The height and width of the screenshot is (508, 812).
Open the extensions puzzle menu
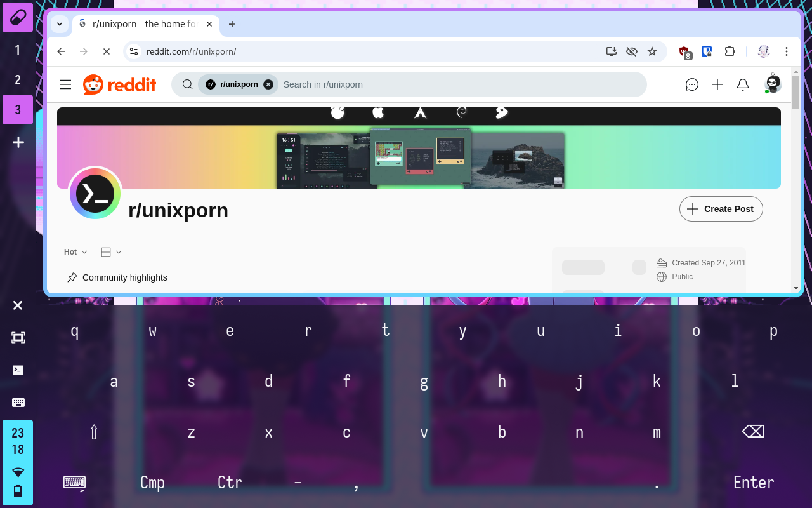tap(730, 51)
